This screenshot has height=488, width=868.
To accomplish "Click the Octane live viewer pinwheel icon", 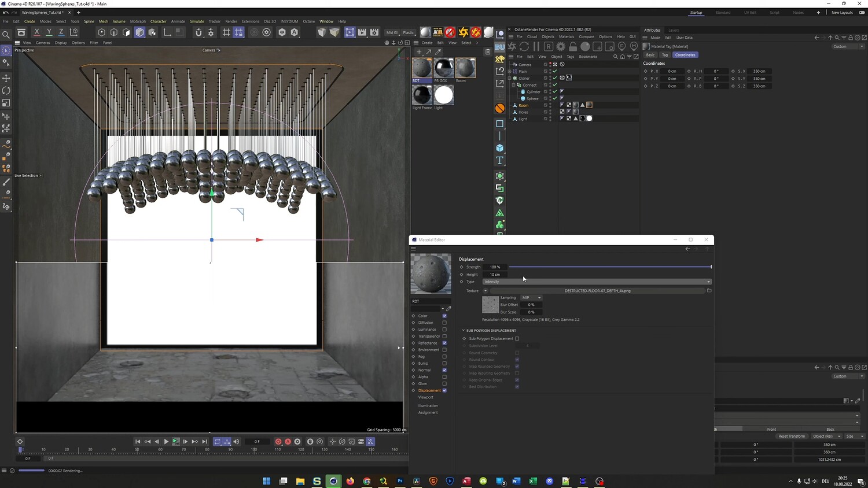I will 512,46.
